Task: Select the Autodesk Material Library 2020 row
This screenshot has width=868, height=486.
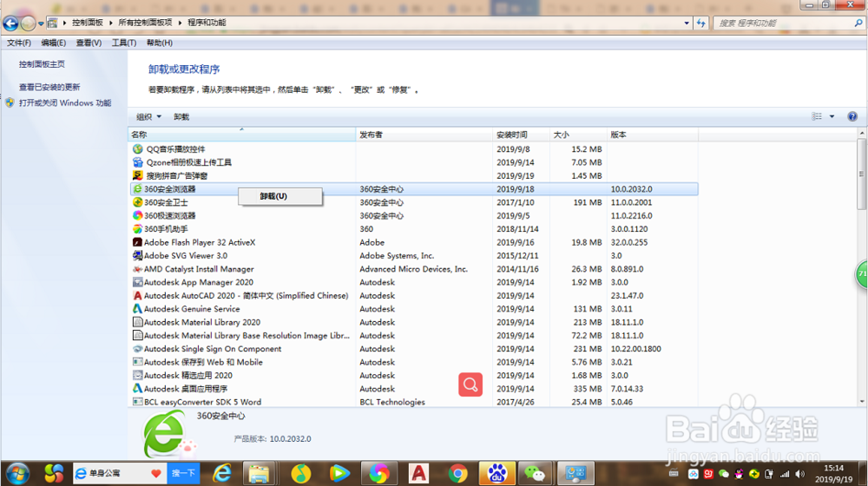Action: pyautogui.click(x=413, y=322)
